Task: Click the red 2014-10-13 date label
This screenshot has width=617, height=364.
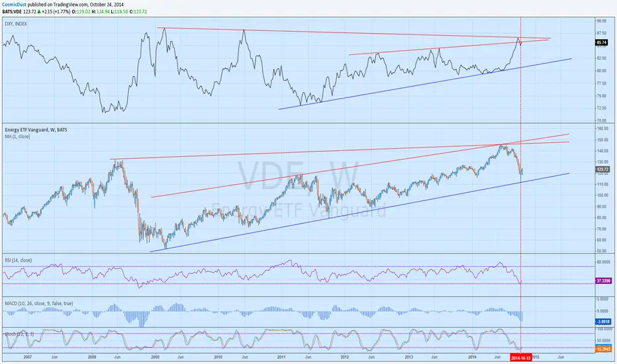Action: click(x=520, y=357)
